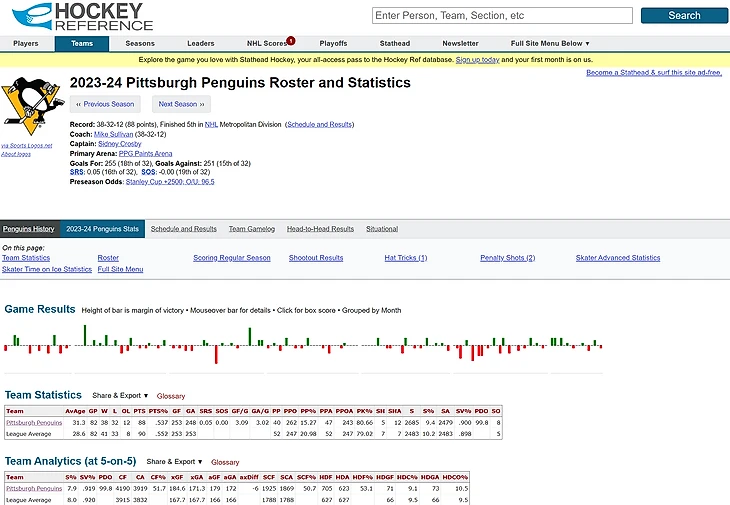Open the Playoffs menu
The image size is (730, 505).
[x=333, y=43]
